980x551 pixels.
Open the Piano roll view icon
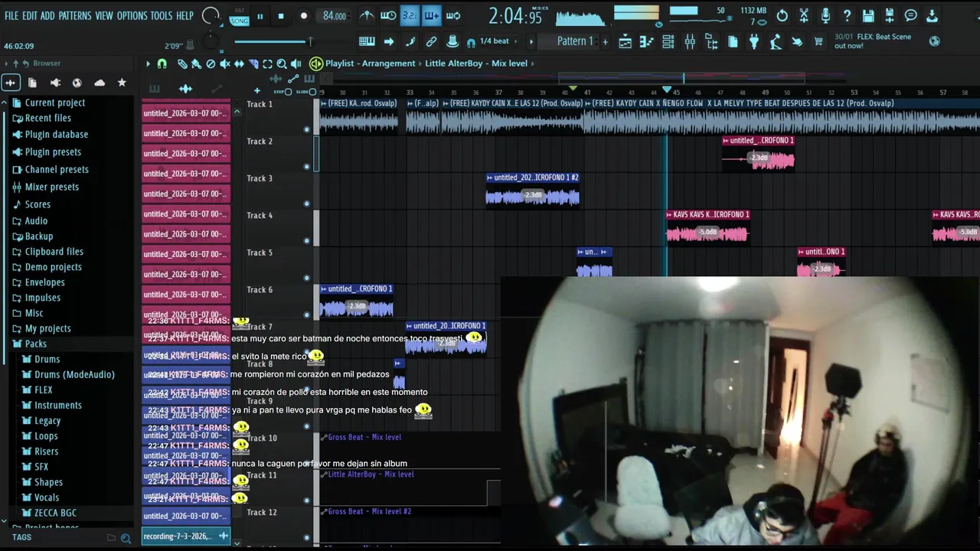647,42
